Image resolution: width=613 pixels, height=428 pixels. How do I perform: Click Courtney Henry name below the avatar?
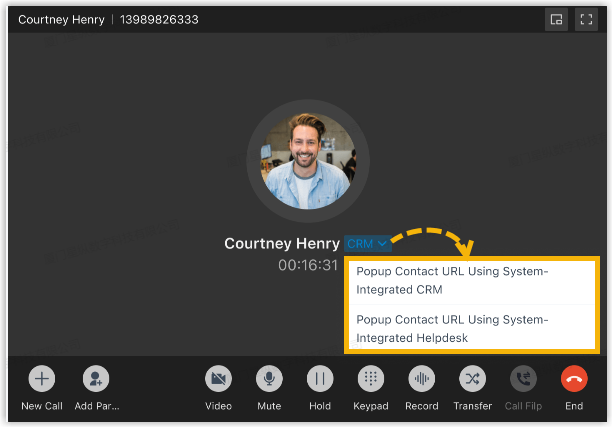click(x=283, y=244)
